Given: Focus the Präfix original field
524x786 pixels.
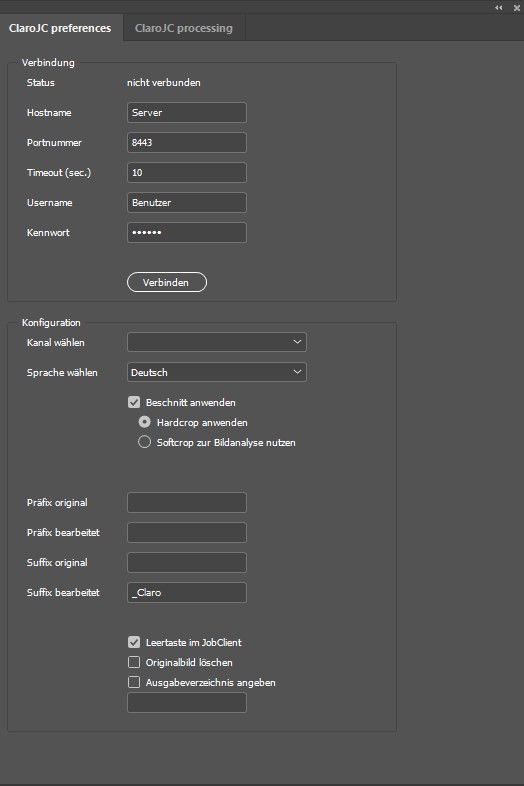Looking at the screenshot, I should point(187,502).
